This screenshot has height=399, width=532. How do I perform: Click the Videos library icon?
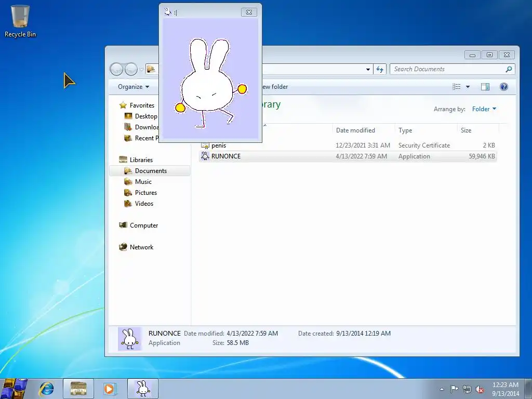128,203
